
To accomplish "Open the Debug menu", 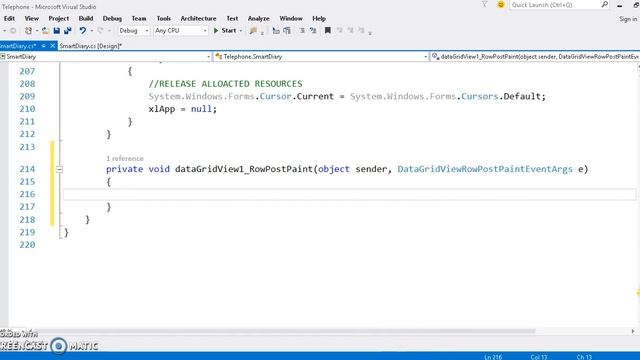I will click(112, 18).
